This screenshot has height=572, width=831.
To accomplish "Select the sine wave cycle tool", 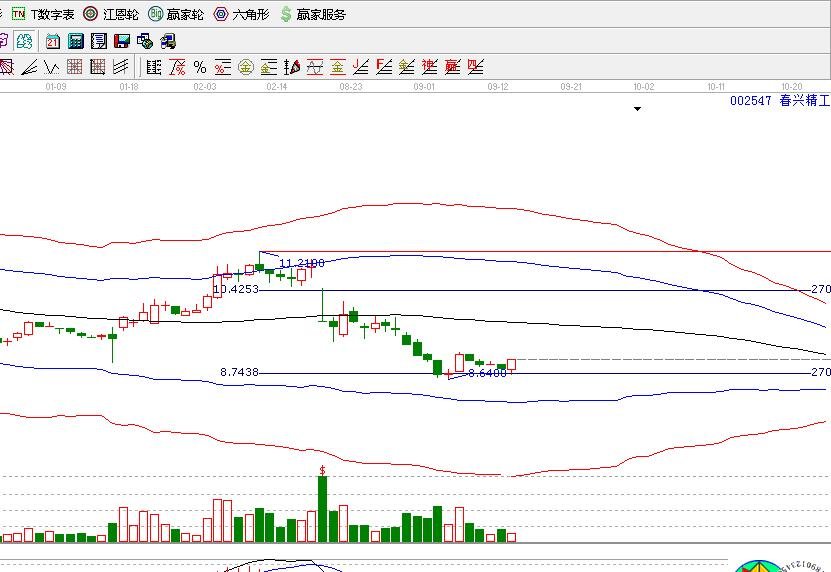I will pos(315,67).
